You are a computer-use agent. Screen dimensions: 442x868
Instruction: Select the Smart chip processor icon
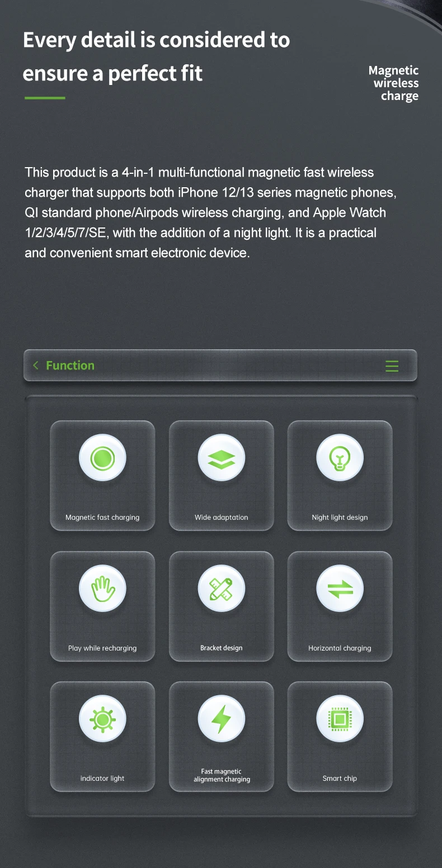click(x=340, y=719)
